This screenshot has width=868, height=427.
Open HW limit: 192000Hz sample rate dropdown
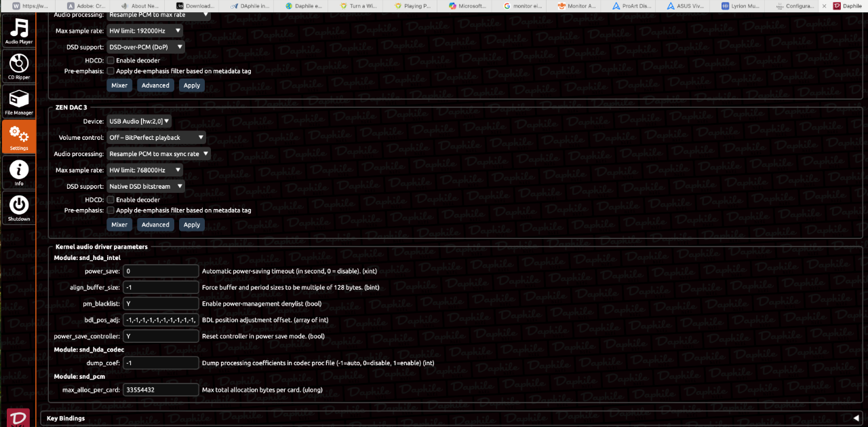(145, 31)
